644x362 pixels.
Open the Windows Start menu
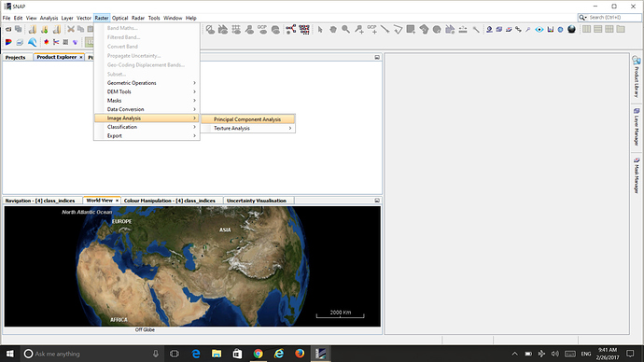click(x=10, y=354)
